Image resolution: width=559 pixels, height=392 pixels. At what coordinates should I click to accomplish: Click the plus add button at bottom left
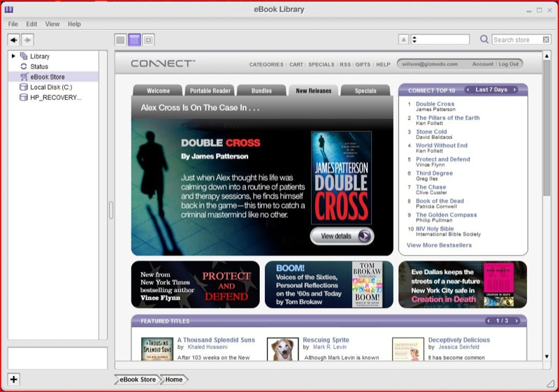13,379
